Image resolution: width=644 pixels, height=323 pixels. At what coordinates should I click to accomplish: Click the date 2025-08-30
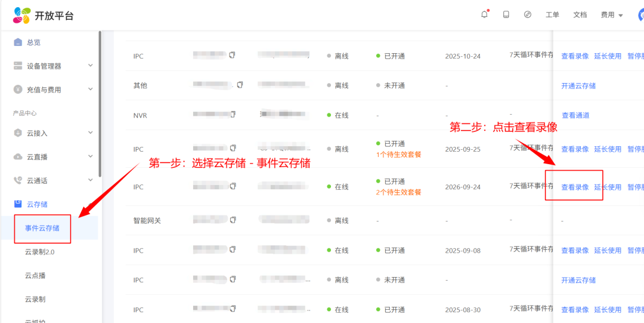click(x=463, y=310)
